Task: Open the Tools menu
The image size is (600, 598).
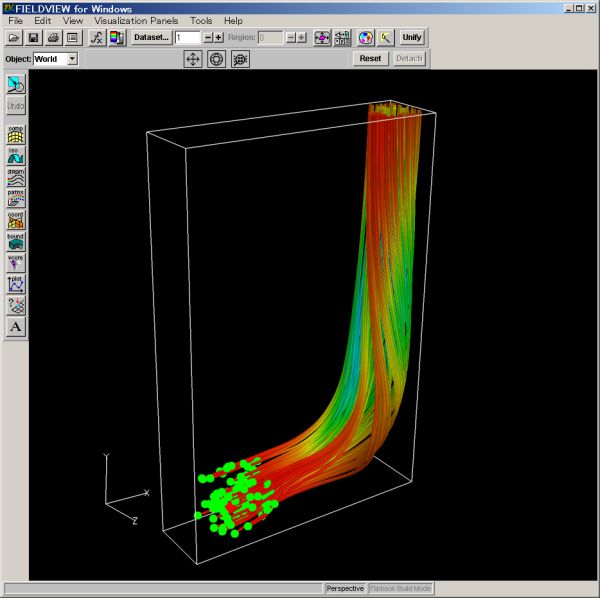Action: point(201,20)
